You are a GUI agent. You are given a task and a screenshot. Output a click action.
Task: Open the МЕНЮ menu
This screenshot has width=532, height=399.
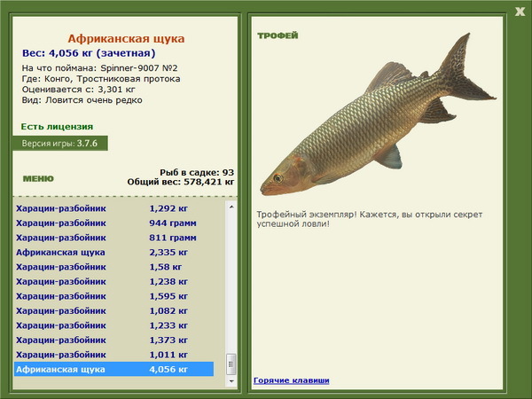[x=38, y=178]
